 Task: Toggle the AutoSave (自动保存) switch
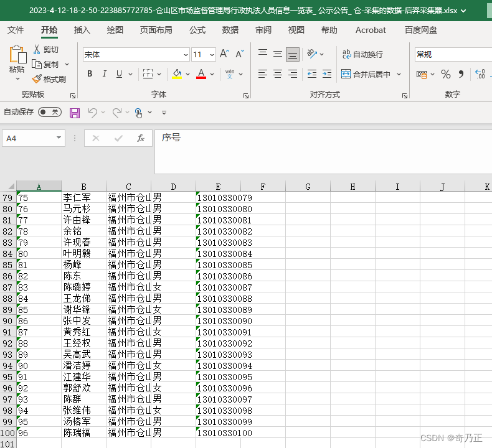click(x=50, y=112)
